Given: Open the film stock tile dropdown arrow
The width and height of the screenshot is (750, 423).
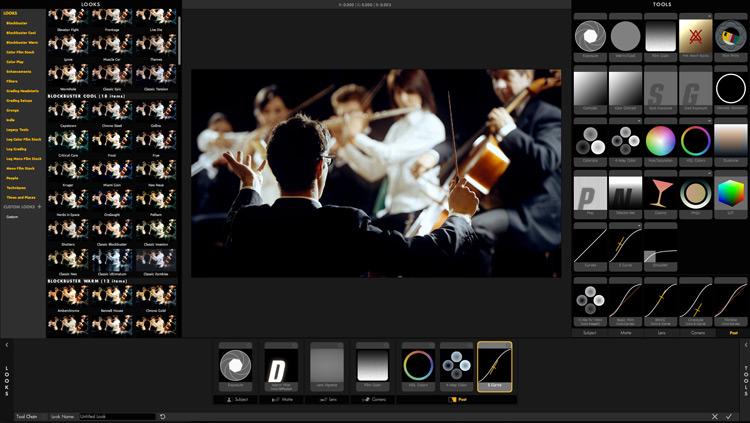Looking at the screenshot, I should pyautogui.click(x=709, y=16).
